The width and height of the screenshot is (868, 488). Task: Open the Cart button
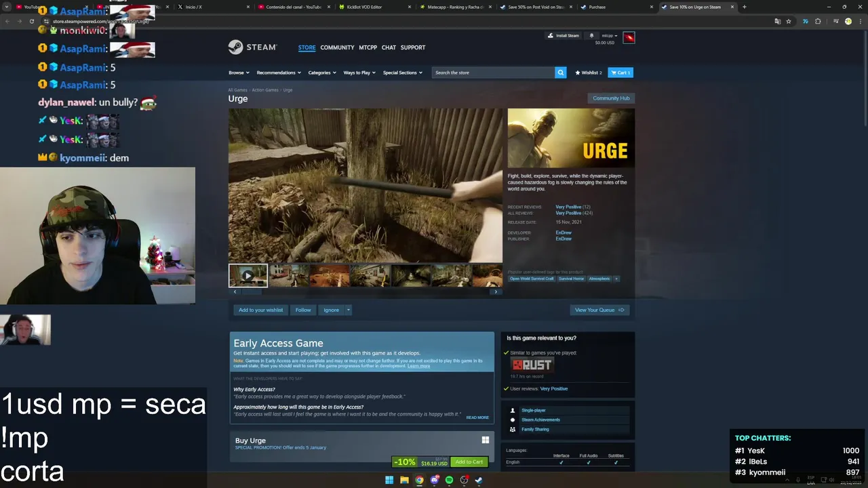(x=620, y=73)
